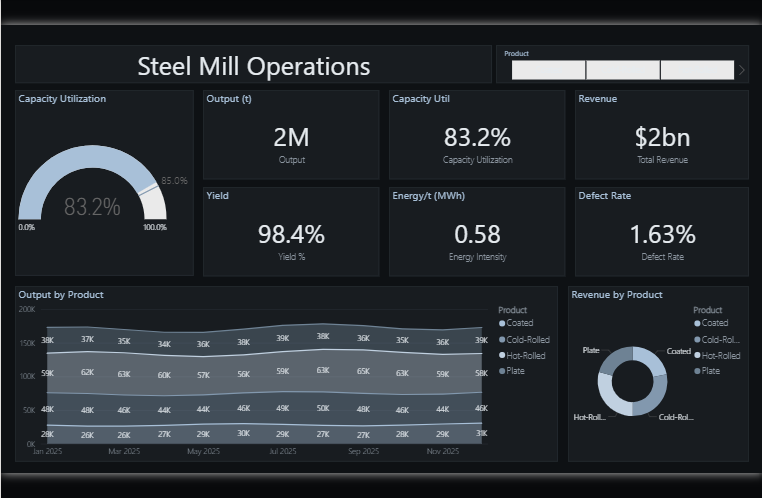762x498 pixels.
Task: Select the Hot-Roll... data label on donut chart
Action: (x=589, y=417)
